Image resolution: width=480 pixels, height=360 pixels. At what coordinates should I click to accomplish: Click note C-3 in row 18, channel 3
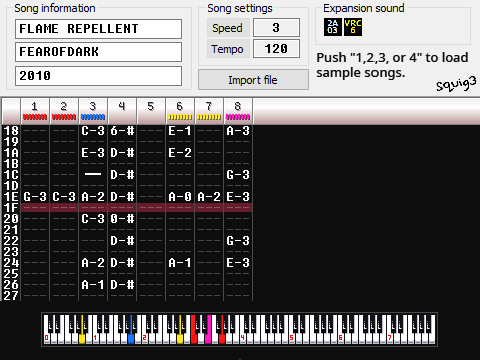pyautogui.click(x=93, y=131)
